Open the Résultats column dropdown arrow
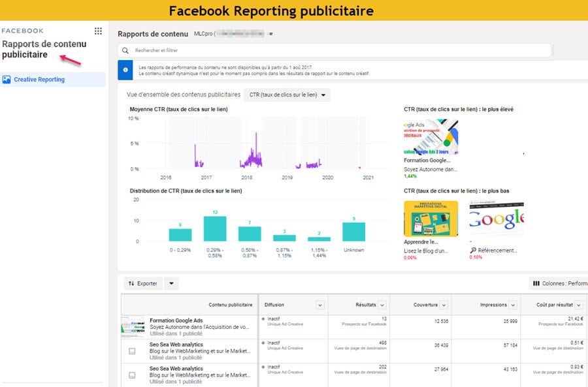 (x=382, y=305)
